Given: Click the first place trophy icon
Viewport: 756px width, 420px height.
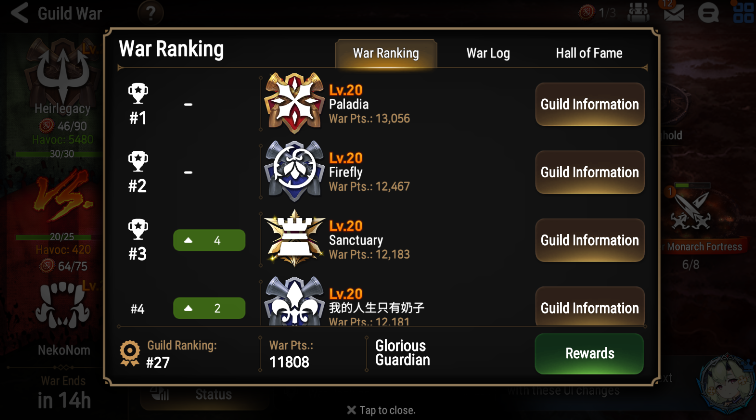Looking at the screenshot, I should [x=138, y=94].
